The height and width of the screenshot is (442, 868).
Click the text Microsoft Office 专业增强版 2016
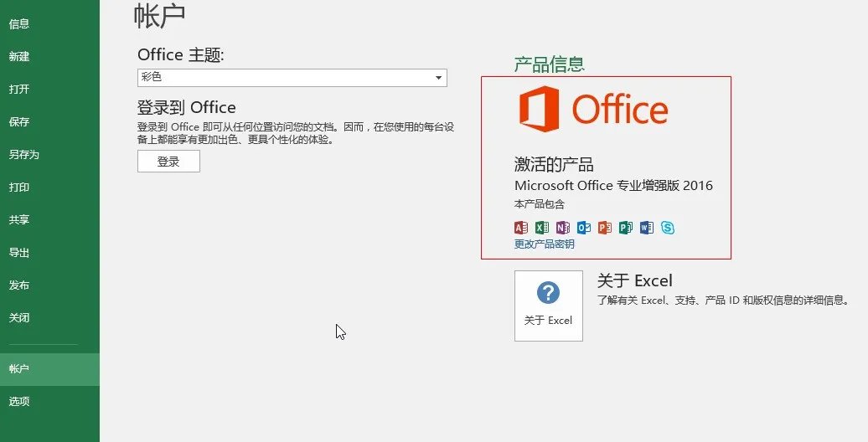click(x=613, y=185)
